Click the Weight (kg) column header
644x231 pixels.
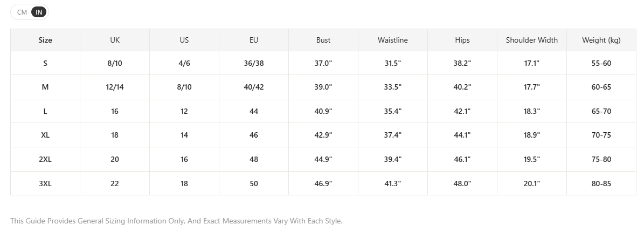601,40
